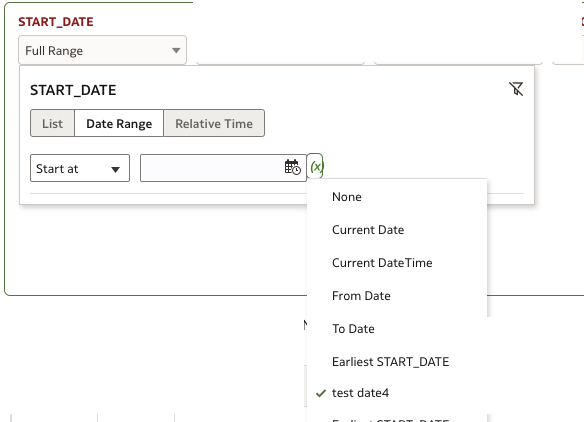The height and width of the screenshot is (422, 584).
Task: Switch to the Relative Time tab
Action: [x=214, y=123]
